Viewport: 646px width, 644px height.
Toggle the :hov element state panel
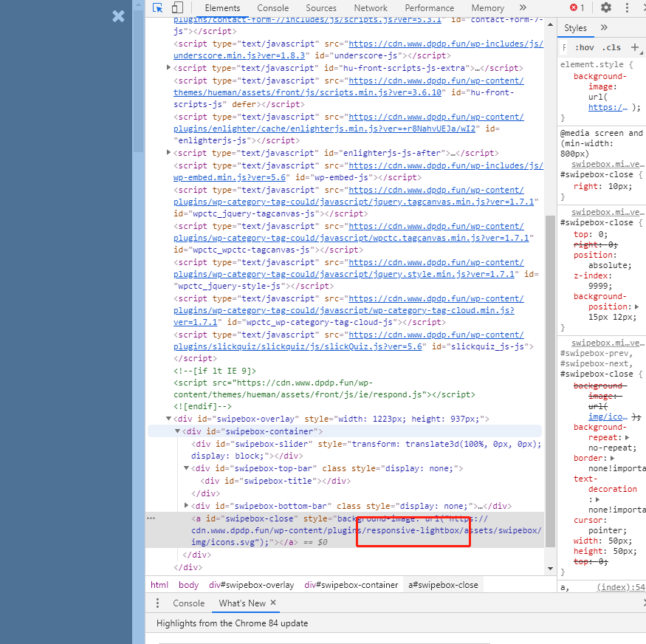(x=585, y=47)
